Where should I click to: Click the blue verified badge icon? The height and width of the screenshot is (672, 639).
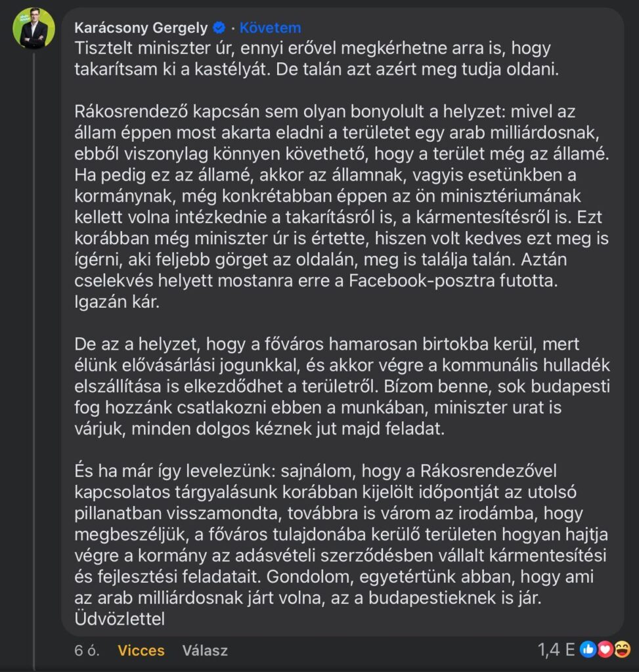[x=219, y=28]
